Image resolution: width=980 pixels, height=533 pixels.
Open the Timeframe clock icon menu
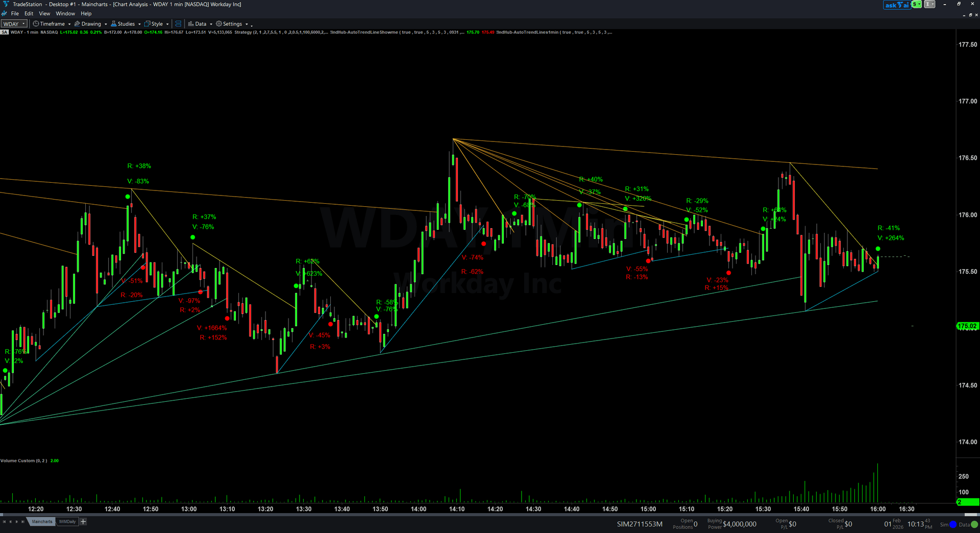(36, 24)
